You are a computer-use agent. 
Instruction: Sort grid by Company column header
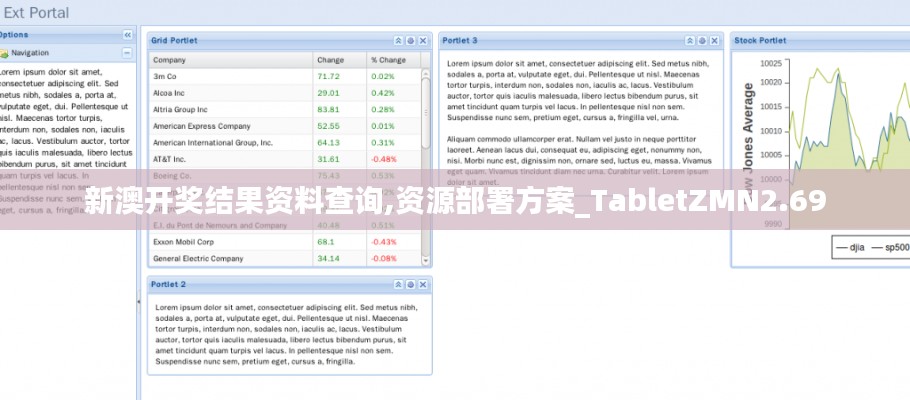click(x=230, y=59)
